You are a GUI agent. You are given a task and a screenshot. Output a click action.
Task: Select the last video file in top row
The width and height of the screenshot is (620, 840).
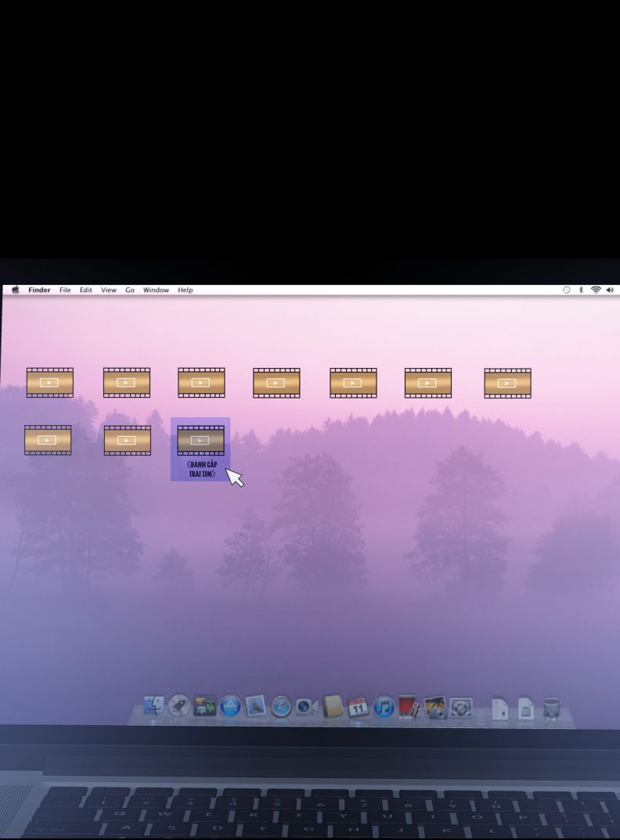click(x=507, y=384)
